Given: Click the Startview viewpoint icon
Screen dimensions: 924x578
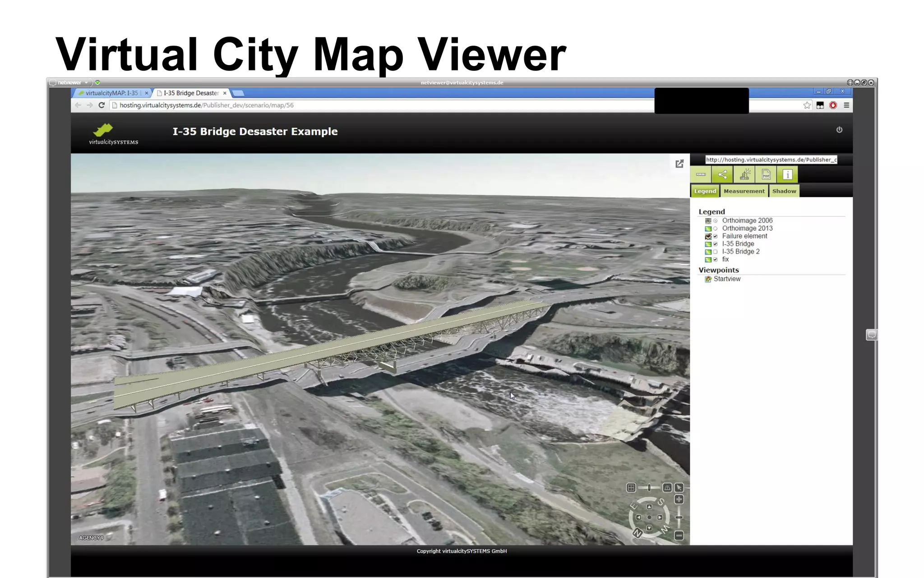Looking at the screenshot, I should pos(708,279).
